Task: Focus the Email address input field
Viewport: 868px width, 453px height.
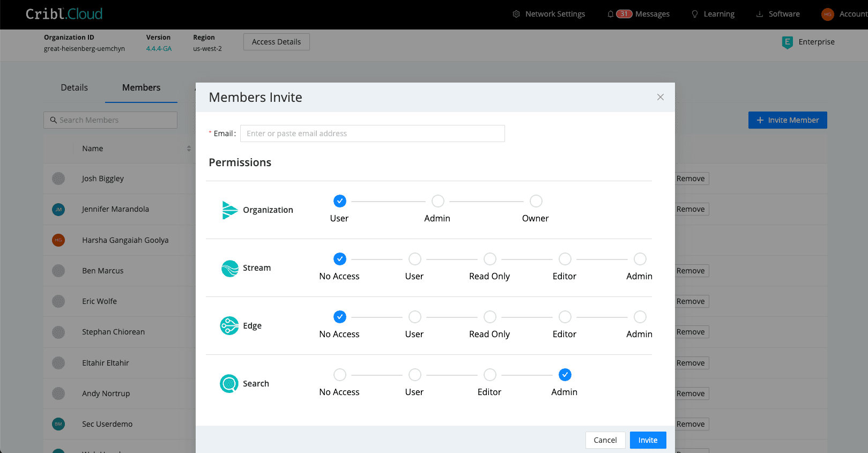Action: coord(372,133)
